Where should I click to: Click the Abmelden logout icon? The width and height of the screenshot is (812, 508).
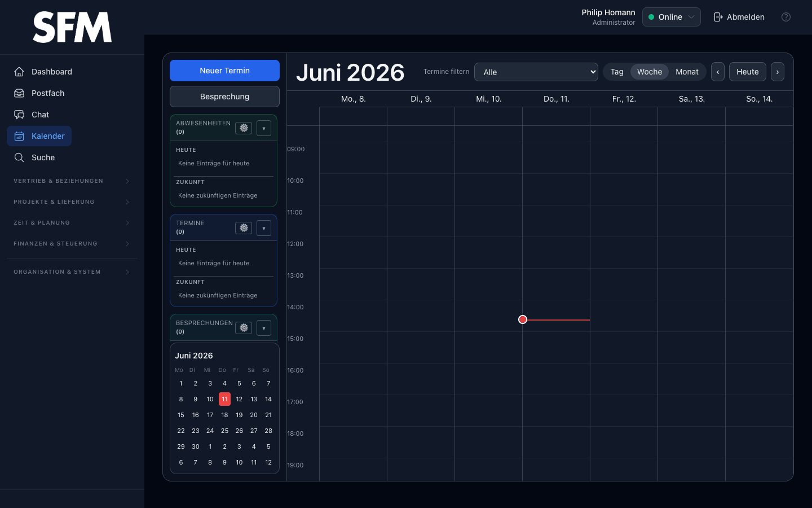(x=718, y=17)
